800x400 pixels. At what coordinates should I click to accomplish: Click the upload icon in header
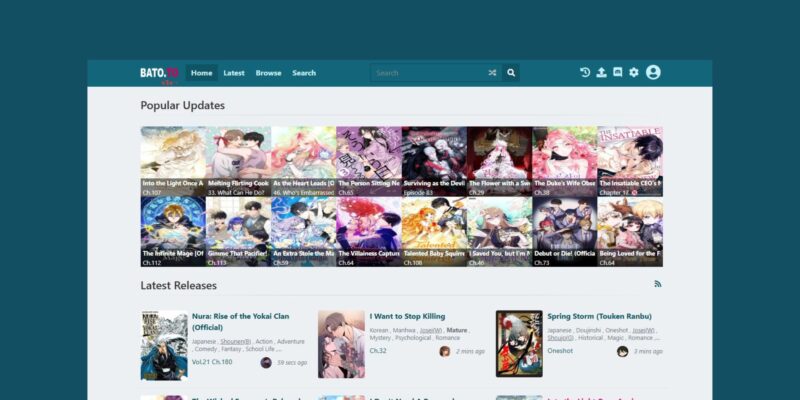pos(602,72)
